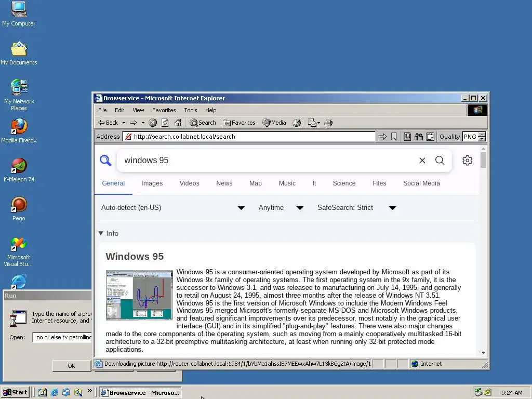This screenshot has height=399, width=532.
Task: Switch to the Science tab
Action: coord(344,183)
